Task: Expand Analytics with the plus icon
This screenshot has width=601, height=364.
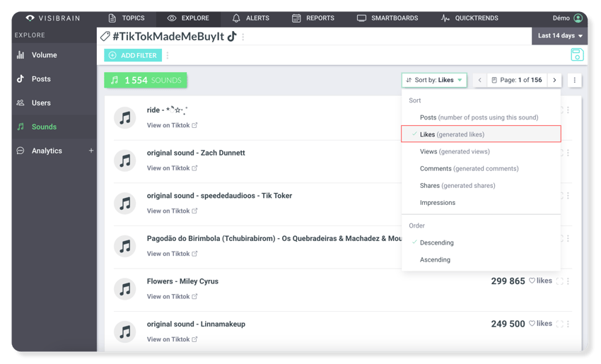Action: click(91, 151)
